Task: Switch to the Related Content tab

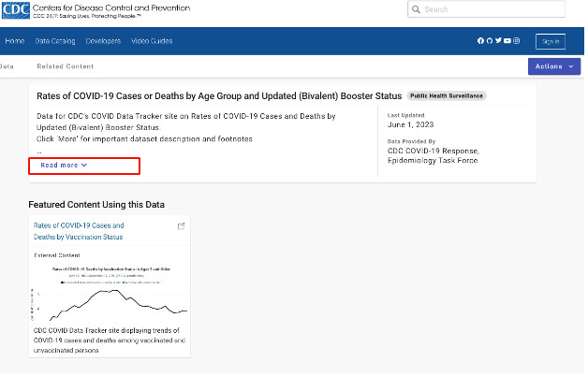Action: tap(66, 66)
